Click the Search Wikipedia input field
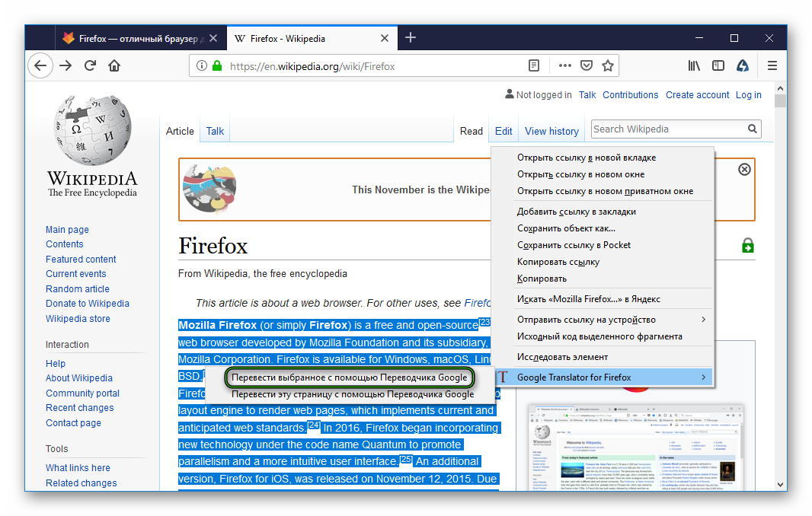The width and height of the screenshot is (812, 516). tap(667, 129)
